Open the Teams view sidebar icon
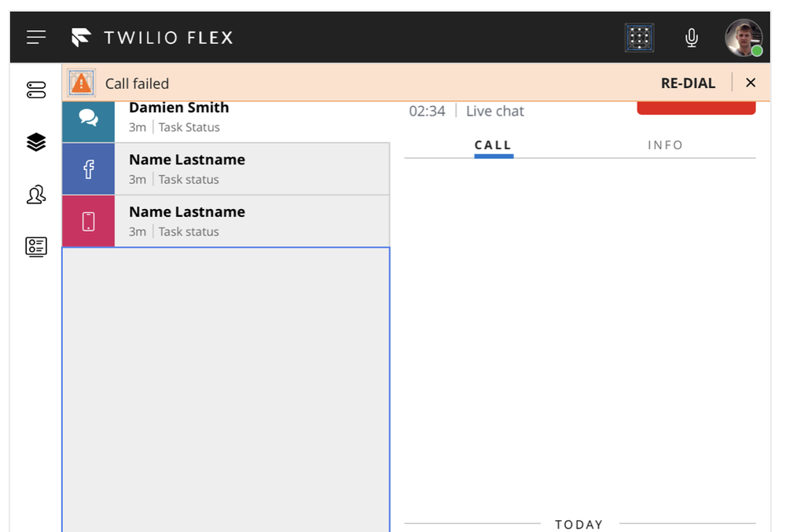 (x=36, y=194)
